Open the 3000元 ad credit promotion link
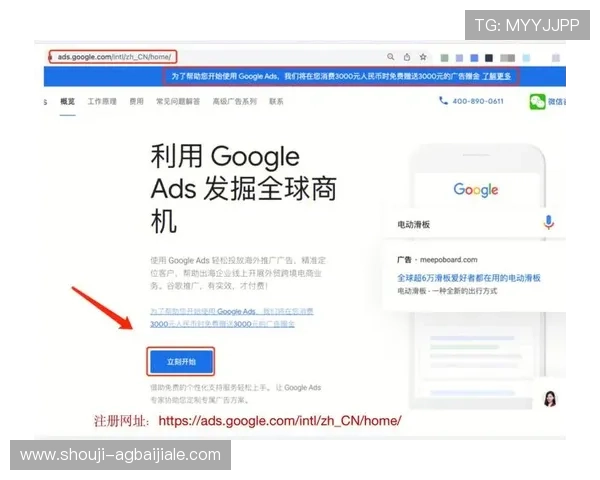Image resolution: width=600 pixels, height=480 pixels. 232,318
